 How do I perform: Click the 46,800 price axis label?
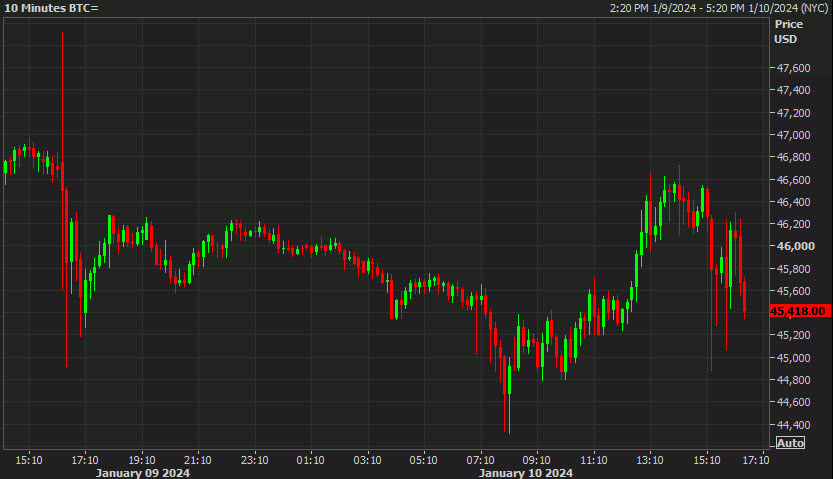[x=793, y=157]
